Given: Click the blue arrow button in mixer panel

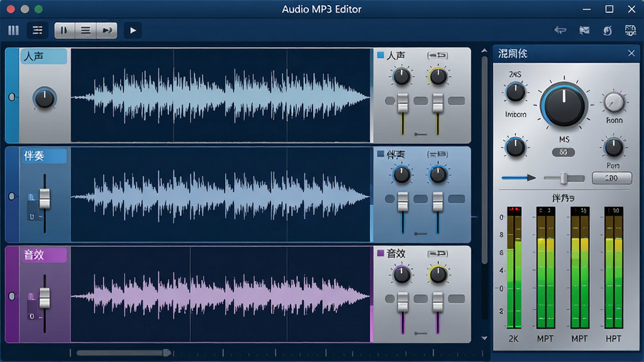Looking at the screenshot, I should pyautogui.click(x=519, y=178).
